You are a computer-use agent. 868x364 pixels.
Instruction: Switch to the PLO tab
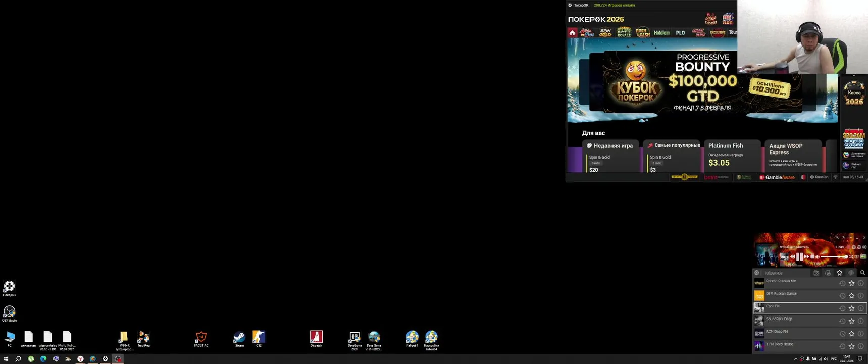click(680, 33)
